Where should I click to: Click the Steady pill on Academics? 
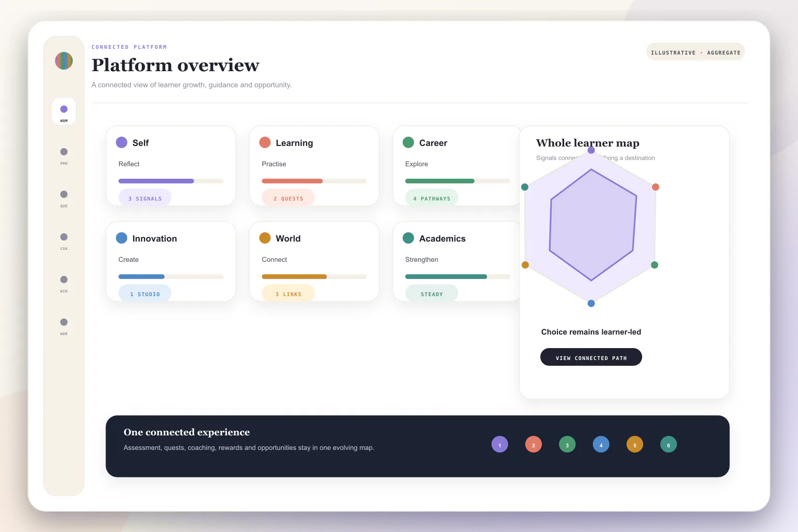coord(432,294)
